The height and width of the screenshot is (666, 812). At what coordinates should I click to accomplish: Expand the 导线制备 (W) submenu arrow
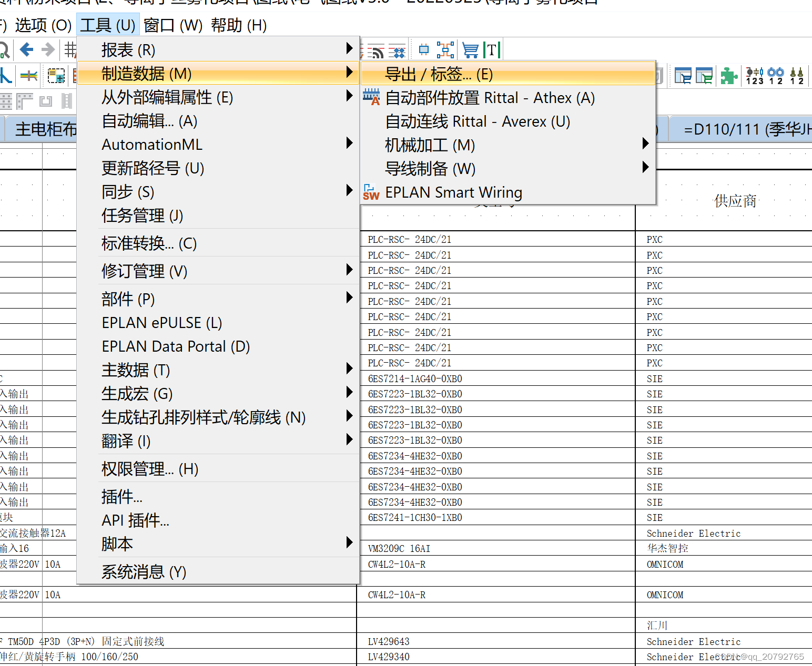pyautogui.click(x=645, y=167)
